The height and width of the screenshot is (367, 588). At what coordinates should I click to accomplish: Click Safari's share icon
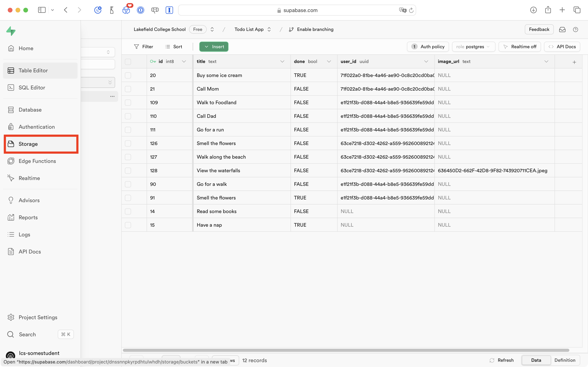click(548, 10)
